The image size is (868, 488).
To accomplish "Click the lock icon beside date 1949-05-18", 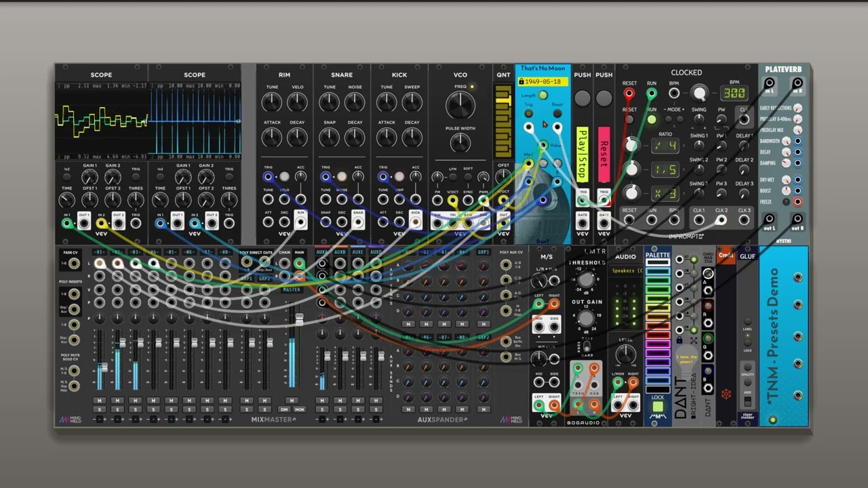I will click(x=521, y=82).
